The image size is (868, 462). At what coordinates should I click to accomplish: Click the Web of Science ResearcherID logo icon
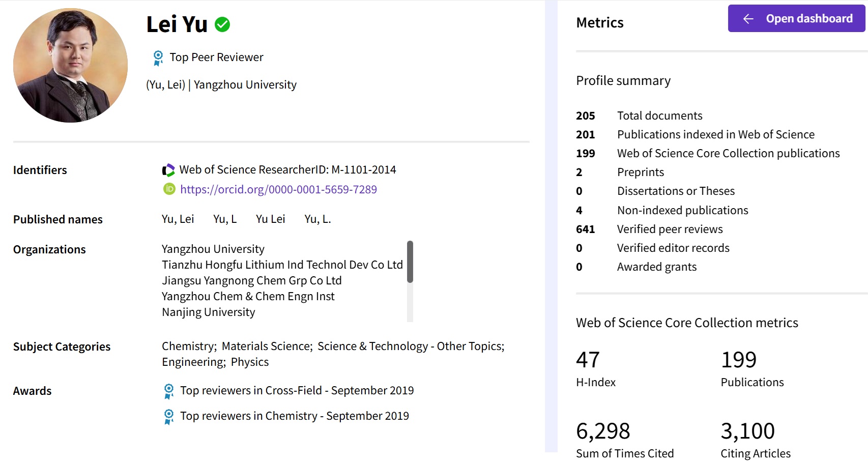[168, 170]
